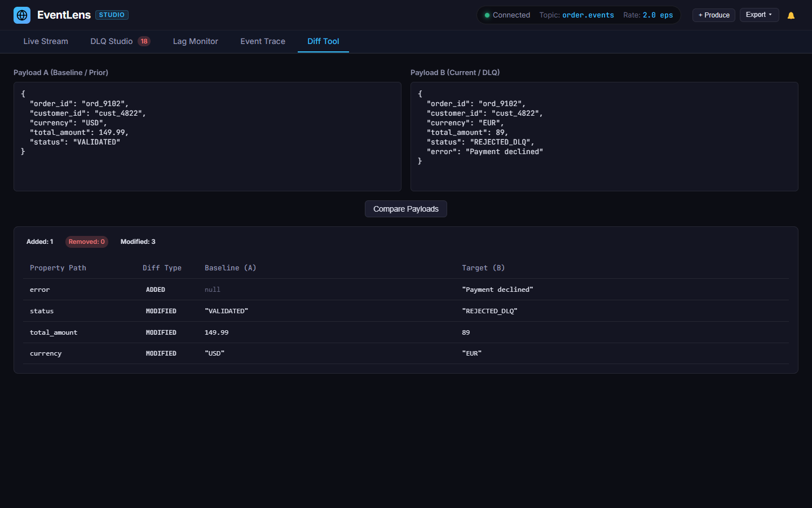Screen dimensions: 812x508
Task: Click the Payload A (Baseline / Prior) label
Action: (x=61, y=72)
